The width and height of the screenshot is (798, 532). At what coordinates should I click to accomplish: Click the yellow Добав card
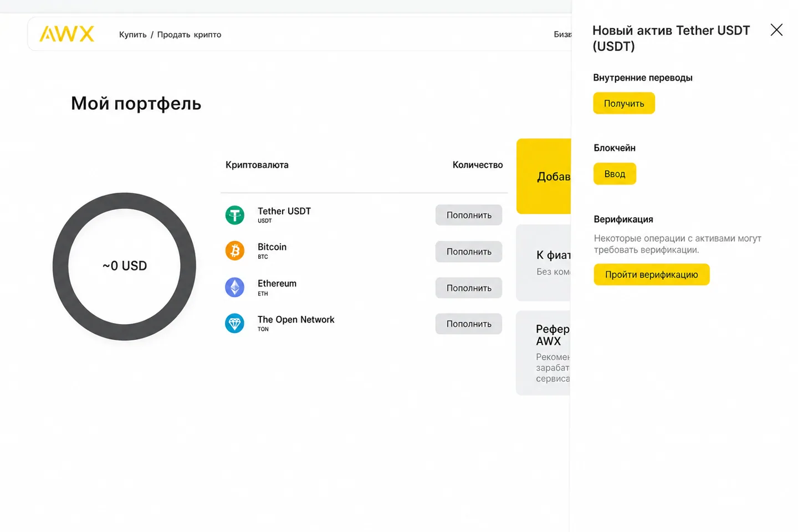pos(544,176)
